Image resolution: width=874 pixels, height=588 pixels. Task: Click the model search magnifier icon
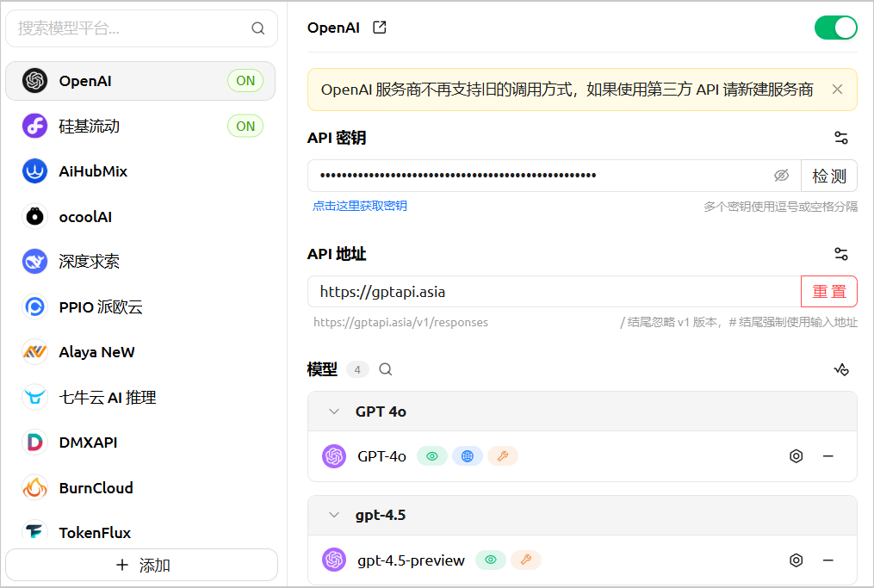pyautogui.click(x=386, y=369)
